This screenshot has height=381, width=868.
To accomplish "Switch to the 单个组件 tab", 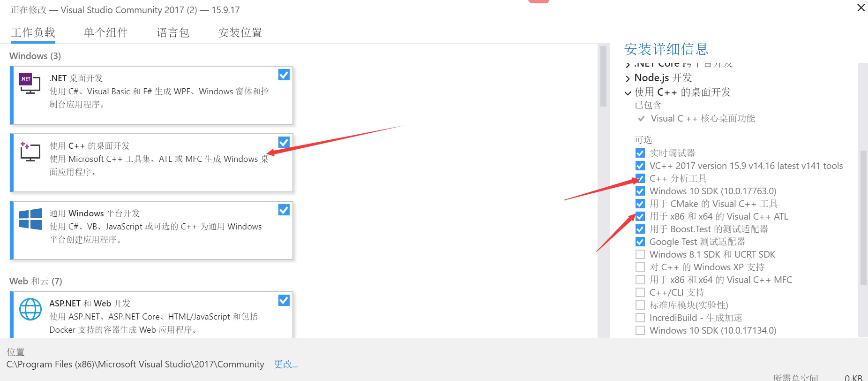I will coord(106,32).
